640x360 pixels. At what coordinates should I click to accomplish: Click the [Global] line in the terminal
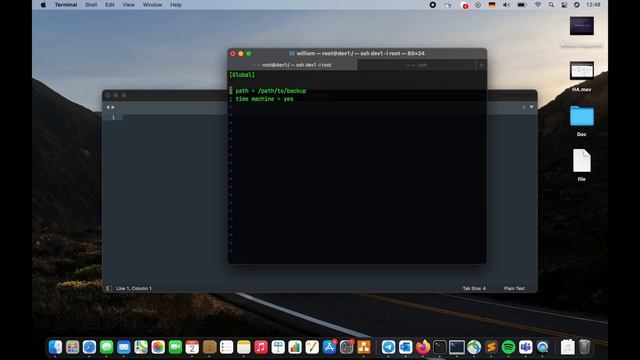tap(242, 75)
